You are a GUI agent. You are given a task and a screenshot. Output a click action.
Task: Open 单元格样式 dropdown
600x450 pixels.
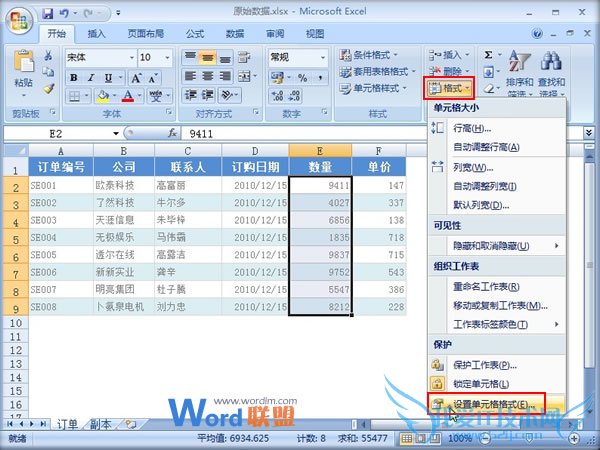[x=373, y=88]
